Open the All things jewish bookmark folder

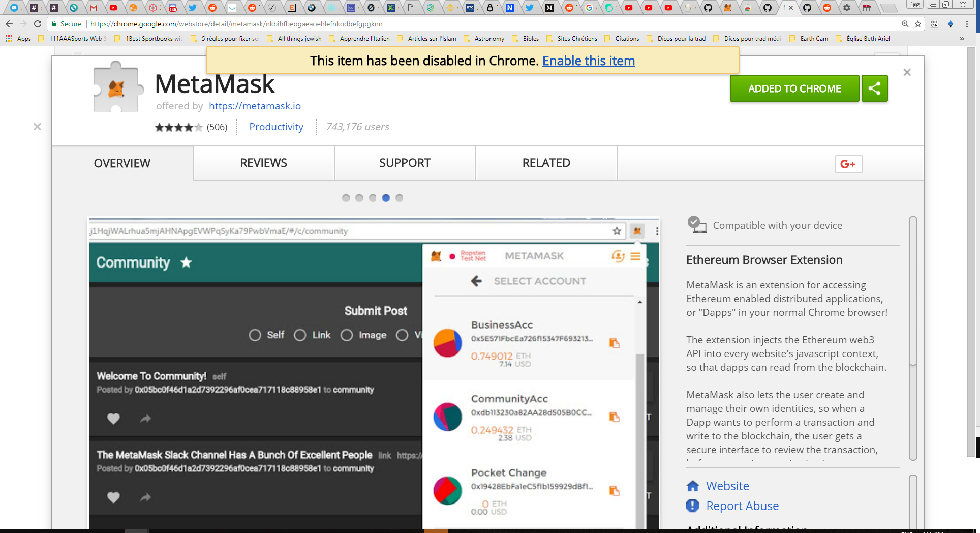click(x=294, y=39)
